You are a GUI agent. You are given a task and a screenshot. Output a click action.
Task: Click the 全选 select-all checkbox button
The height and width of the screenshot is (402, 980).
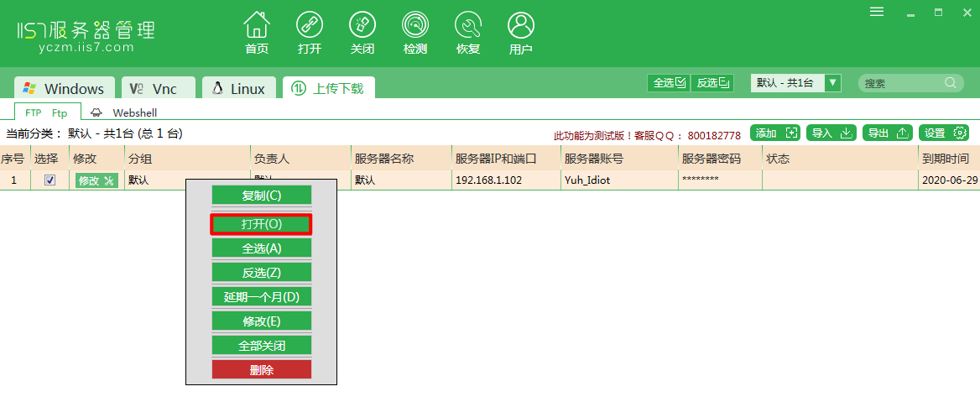[x=669, y=82]
